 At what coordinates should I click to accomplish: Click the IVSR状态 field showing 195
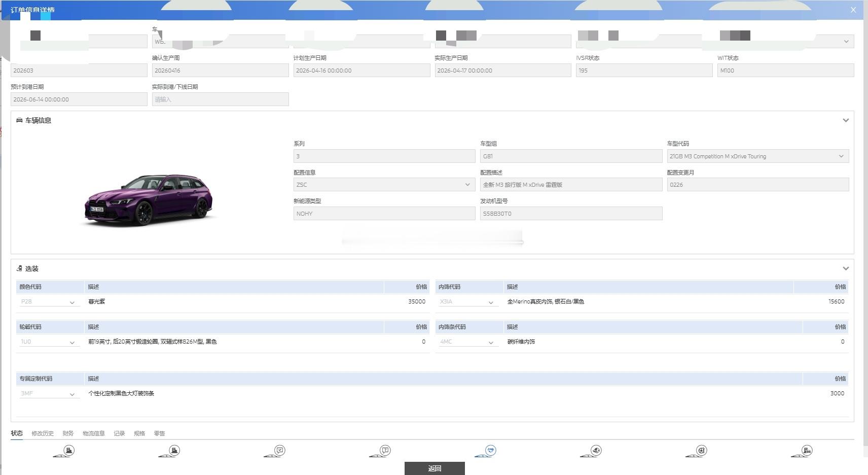point(644,71)
